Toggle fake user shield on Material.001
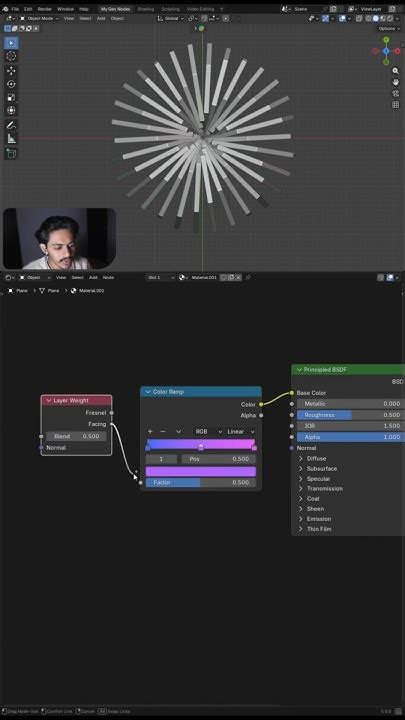The width and height of the screenshot is (405, 720). (223, 277)
